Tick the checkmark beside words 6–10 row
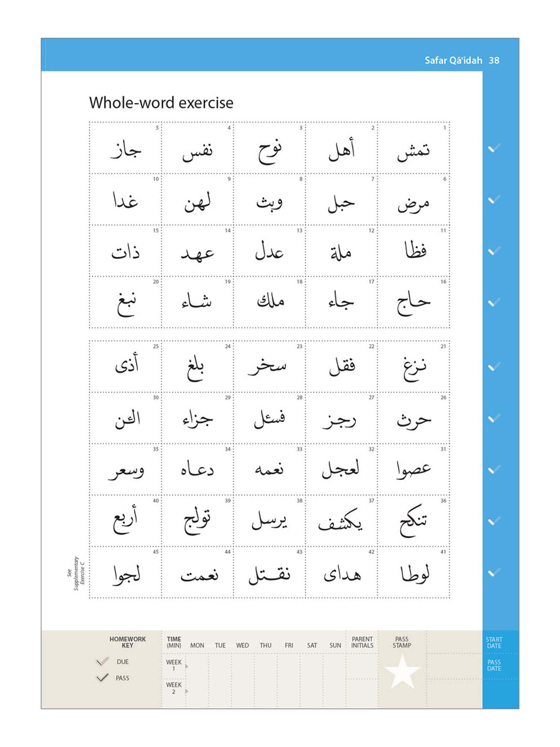 [494, 199]
